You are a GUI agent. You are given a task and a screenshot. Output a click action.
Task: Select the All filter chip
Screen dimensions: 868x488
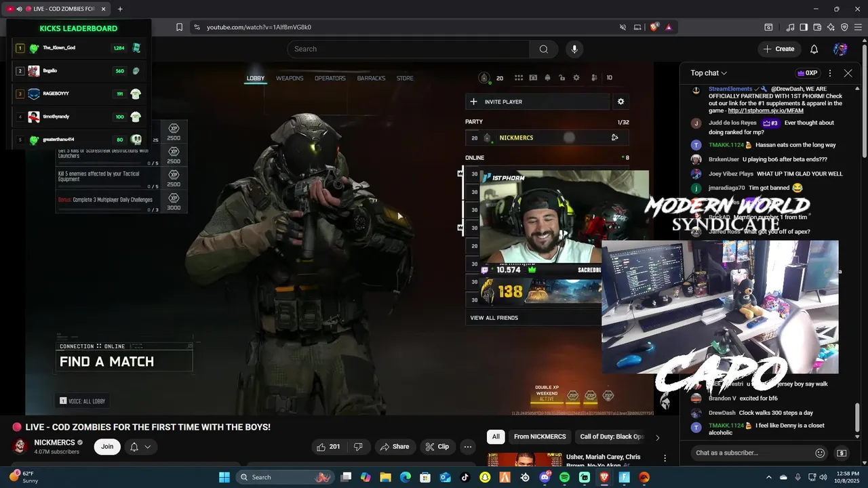496,437
